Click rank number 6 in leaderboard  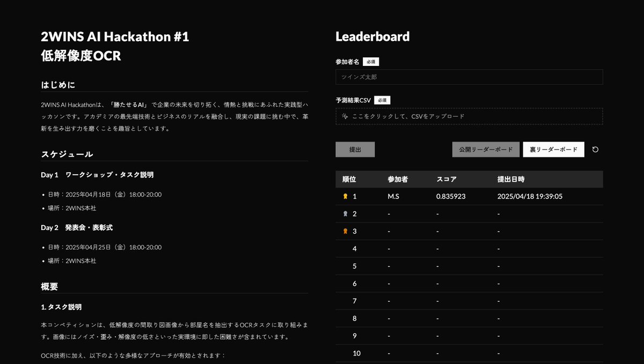pos(355,284)
